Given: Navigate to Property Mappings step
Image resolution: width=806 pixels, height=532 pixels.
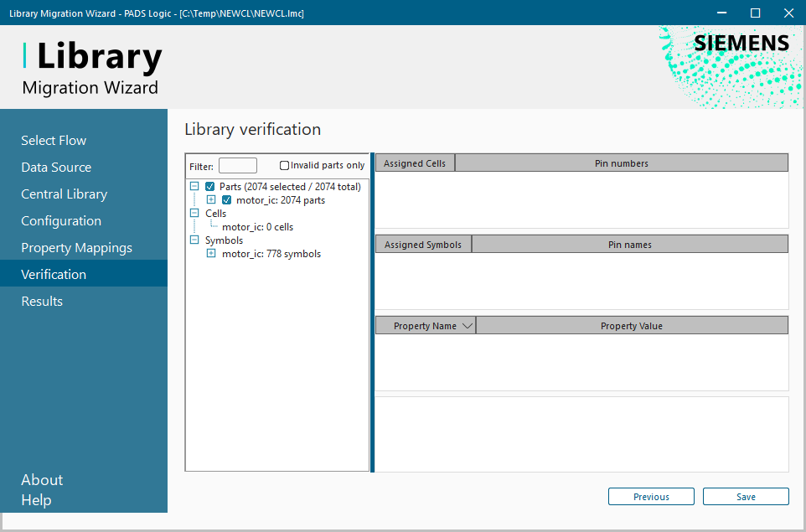Looking at the screenshot, I should coord(76,247).
